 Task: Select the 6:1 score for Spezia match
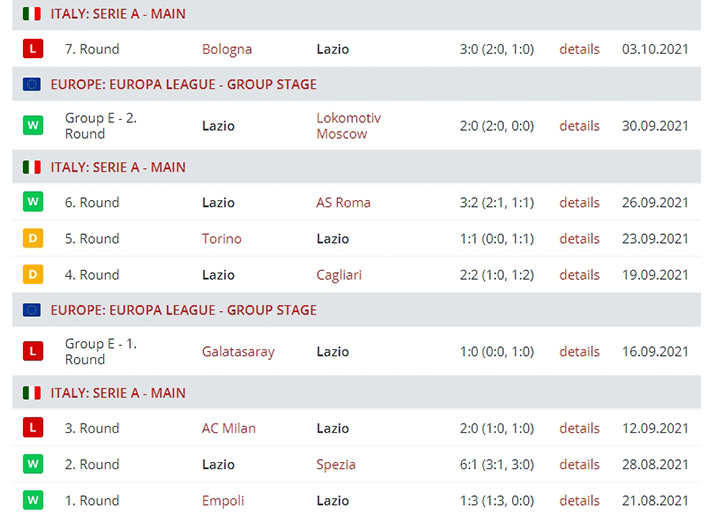coord(468,464)
